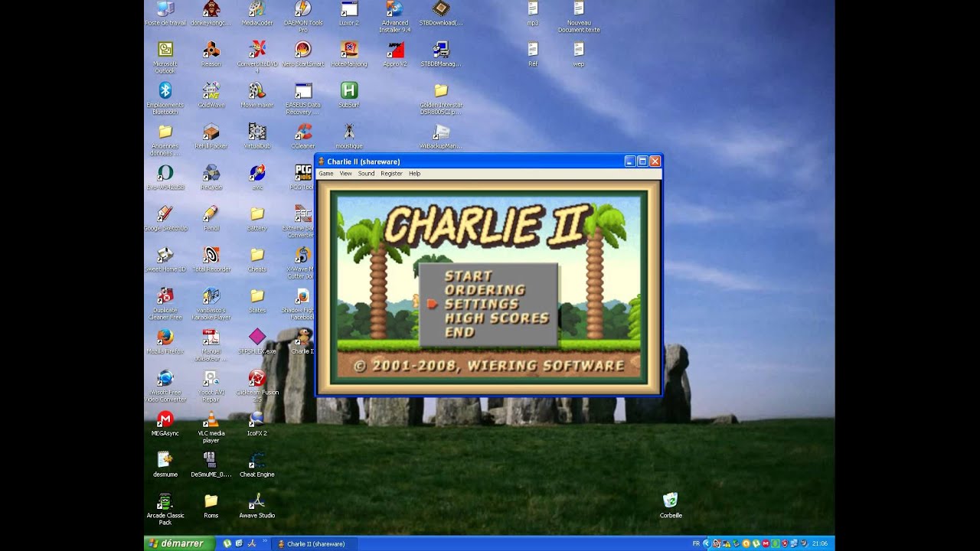Select ORDERING in the game menu

[485, 290]
